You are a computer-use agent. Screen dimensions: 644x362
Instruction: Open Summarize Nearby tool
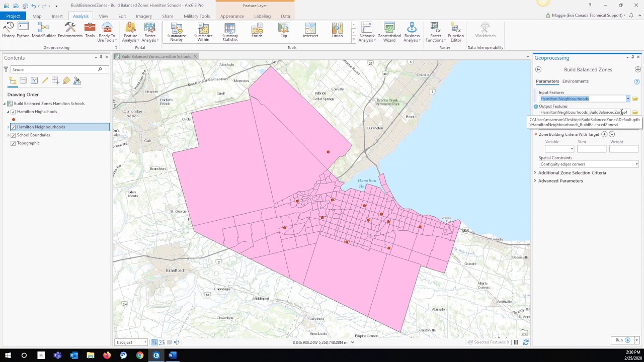(x=176, y=33)
